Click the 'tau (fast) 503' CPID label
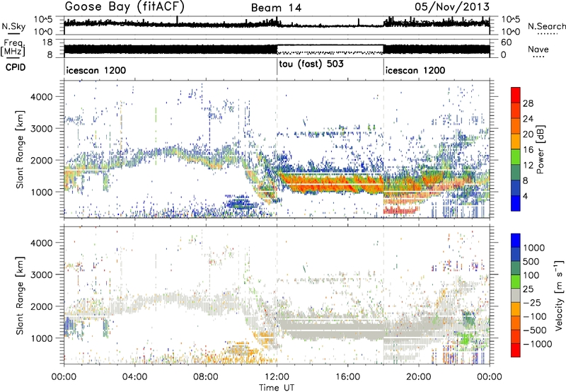Viewport: 566px width, 392px height. (311, 64)
